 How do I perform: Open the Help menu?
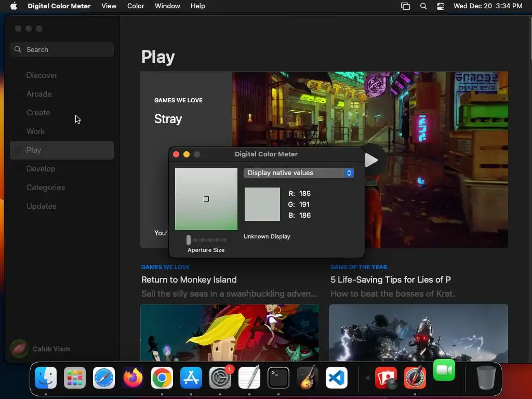[198, 6]
